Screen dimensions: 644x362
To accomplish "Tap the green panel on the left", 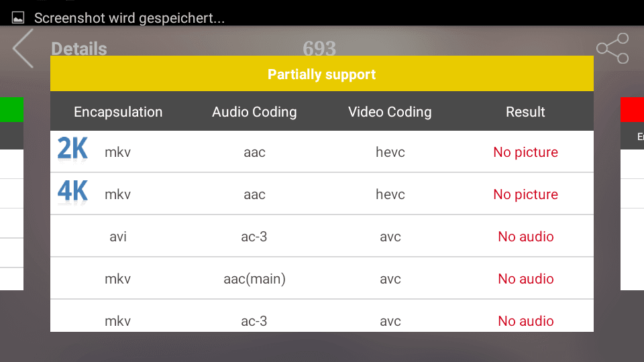I will pos(11,109).
